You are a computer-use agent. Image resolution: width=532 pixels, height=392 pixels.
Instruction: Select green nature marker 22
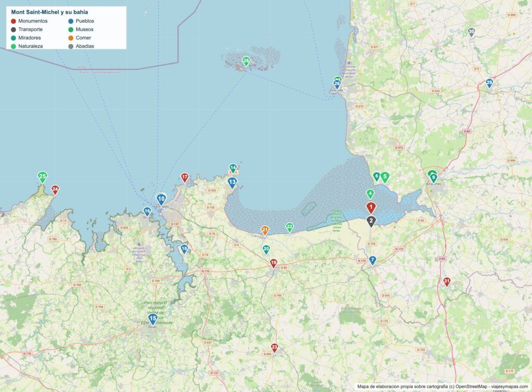[289, 227]
